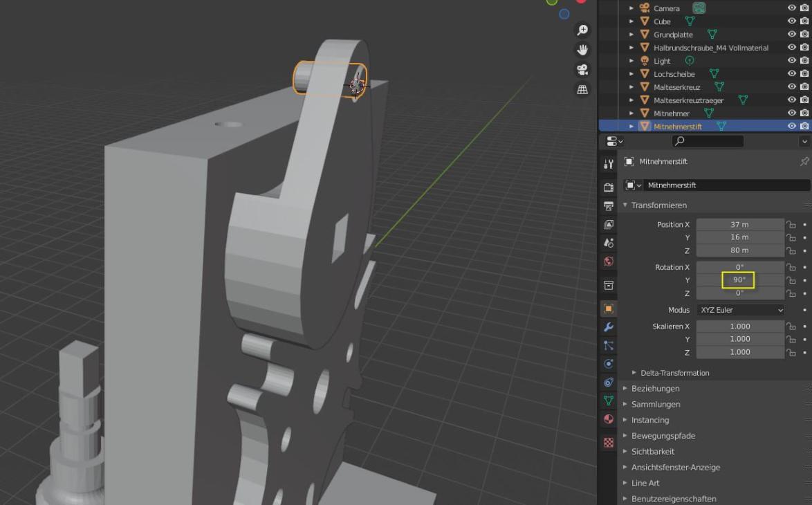Image resolution: width=812 pixels, height=505 pixels.
Task: Click the Position X value field
Action: point(740,224)
